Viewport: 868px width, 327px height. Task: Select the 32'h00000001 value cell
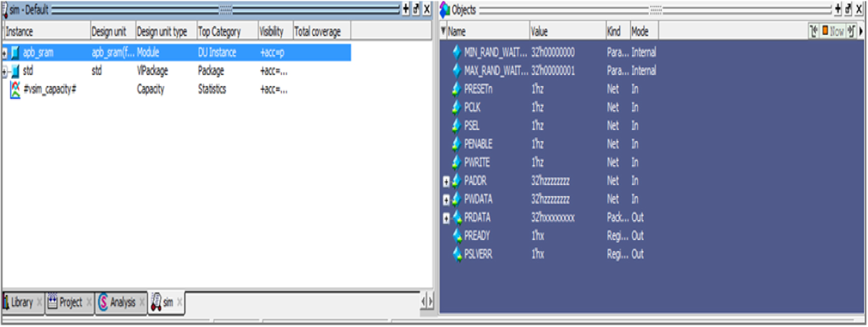553,71
